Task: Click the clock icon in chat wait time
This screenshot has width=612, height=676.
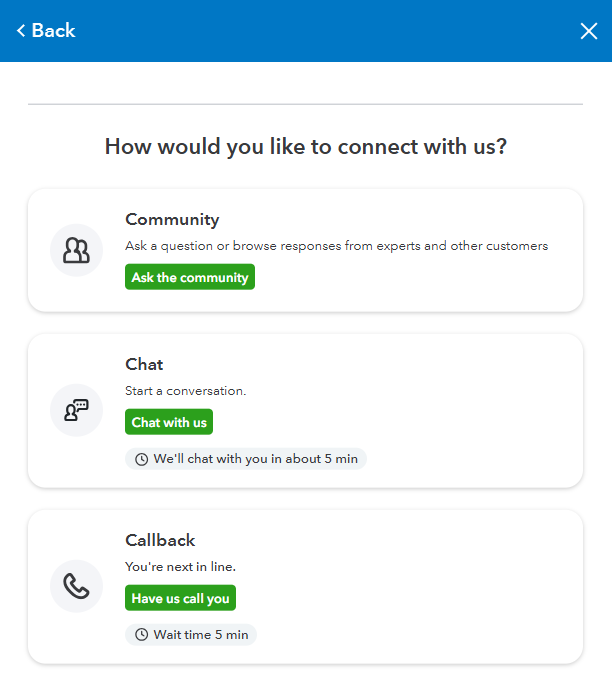Action: 141,459
